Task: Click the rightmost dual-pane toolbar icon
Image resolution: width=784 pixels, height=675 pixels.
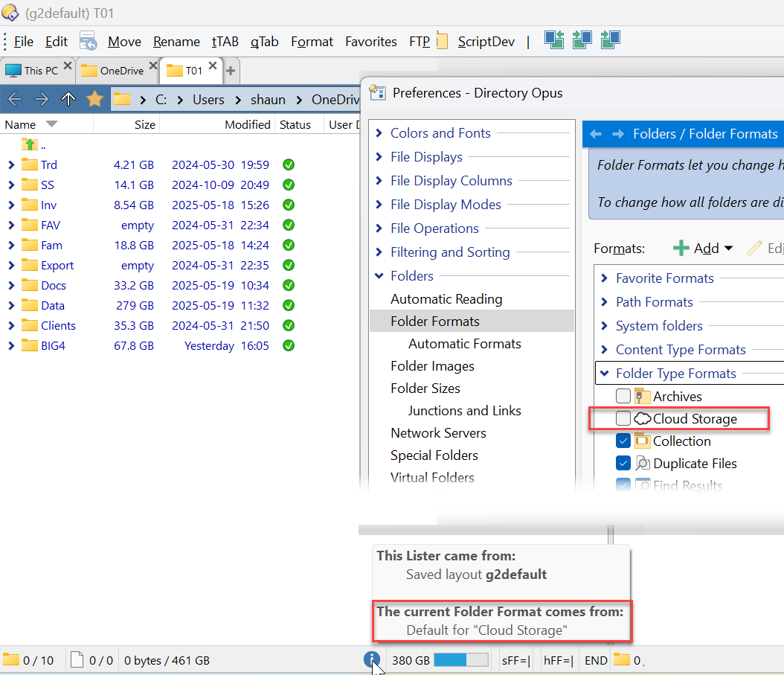Action: [610, 40]
